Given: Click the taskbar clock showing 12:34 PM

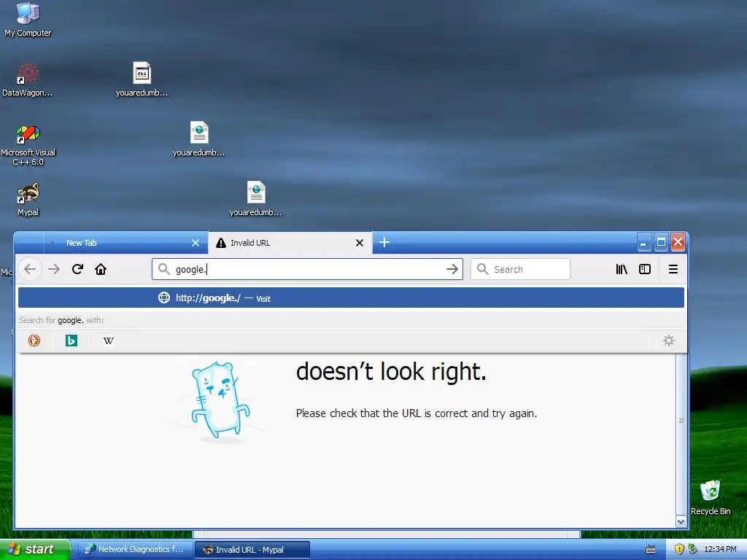Looking at the screenshot, I should (x=720, y=549).
